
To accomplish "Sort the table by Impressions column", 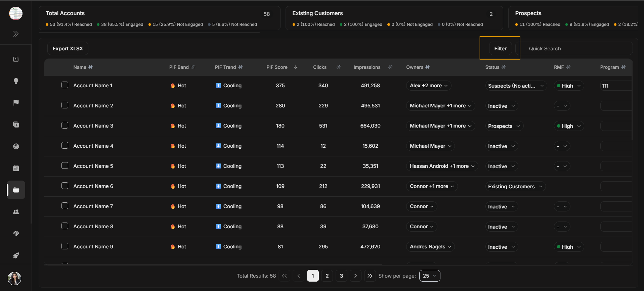I will (390, 67).
